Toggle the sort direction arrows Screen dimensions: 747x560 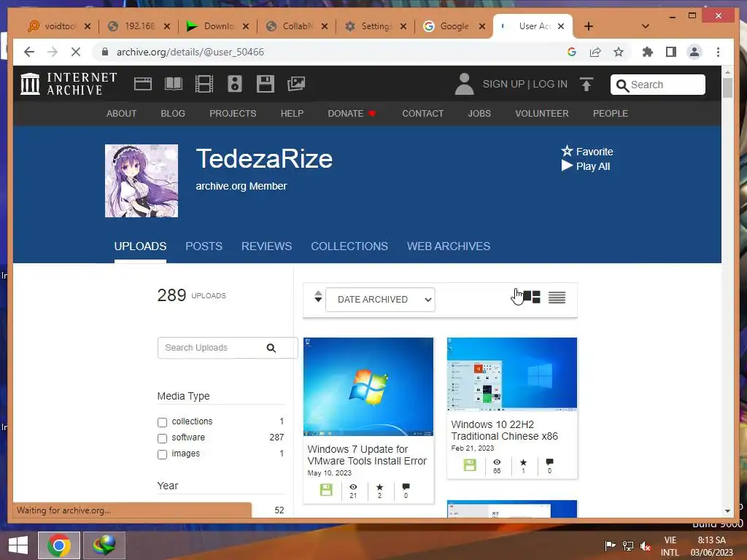click(318, 297)
